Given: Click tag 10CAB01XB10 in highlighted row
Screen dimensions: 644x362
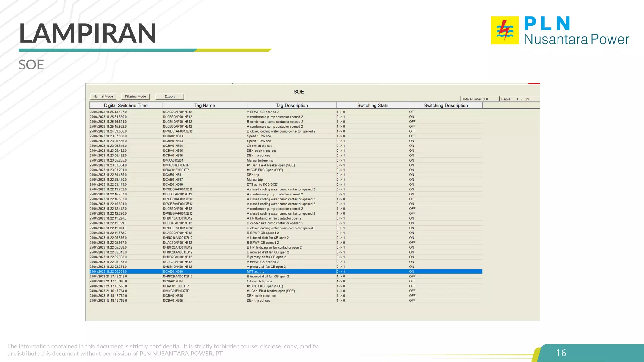Looking at the screenshot, I should (x=173, y=271).
